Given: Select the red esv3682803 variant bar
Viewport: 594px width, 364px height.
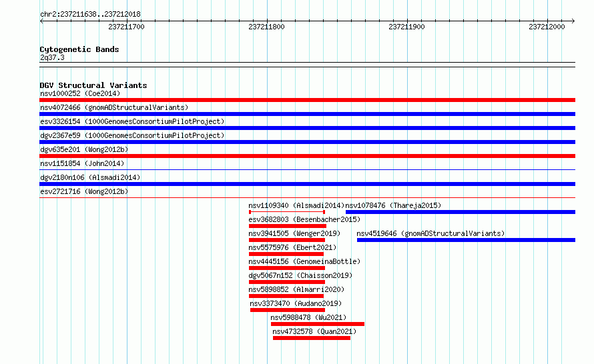Looking at the screenshot, I should pos(288,226).
